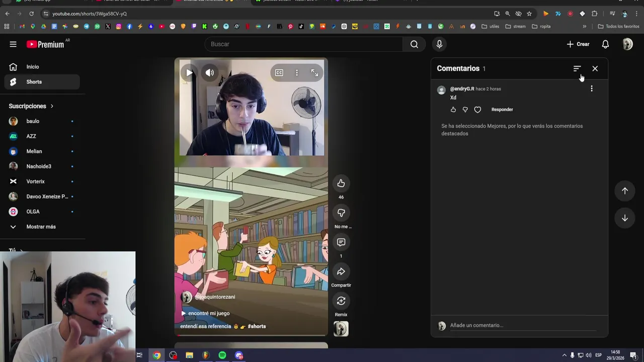Toggle closed captions on the Short
The height and width of the screenshot is (362, 644).
pyautogui.click(x=279, y=73)
